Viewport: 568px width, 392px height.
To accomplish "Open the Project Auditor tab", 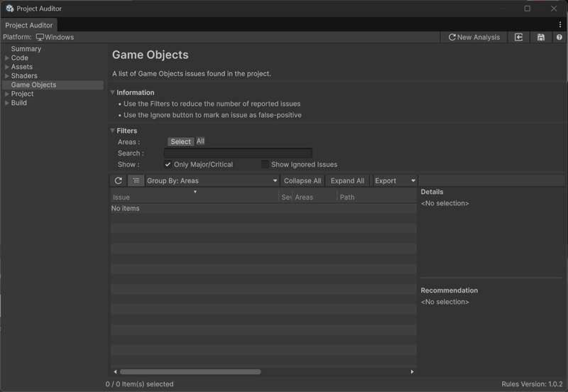I will pyautogui.click(x=29, y=25).
